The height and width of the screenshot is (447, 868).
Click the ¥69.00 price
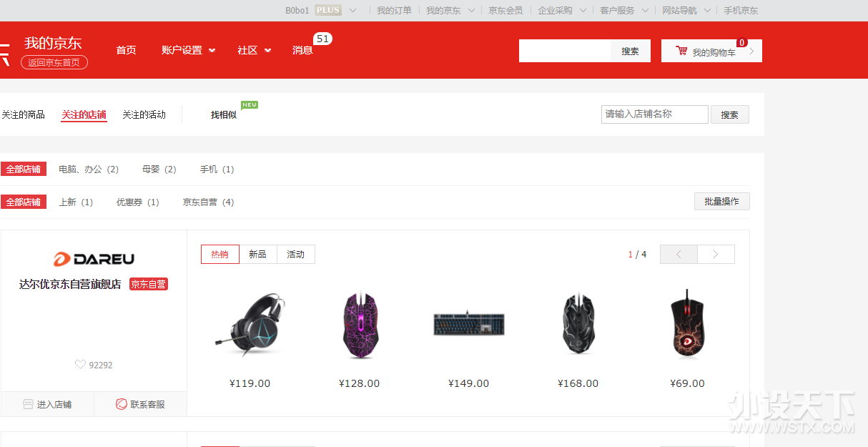[x=688, y=383]
